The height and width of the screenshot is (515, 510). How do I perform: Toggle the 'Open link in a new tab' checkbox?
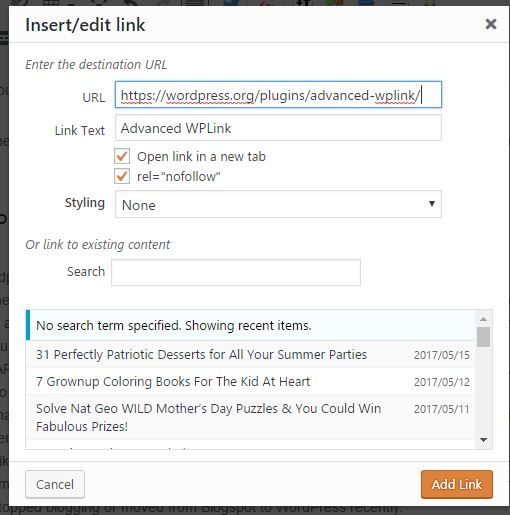tap(122, 156)
